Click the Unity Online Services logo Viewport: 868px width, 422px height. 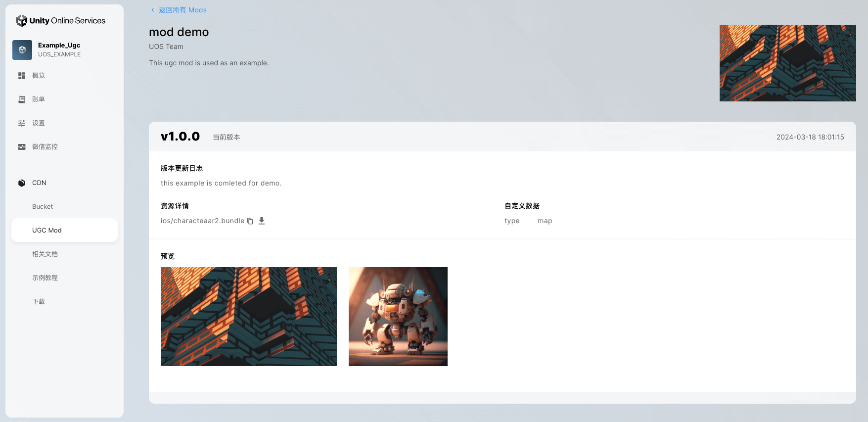(x=60, y=21)
